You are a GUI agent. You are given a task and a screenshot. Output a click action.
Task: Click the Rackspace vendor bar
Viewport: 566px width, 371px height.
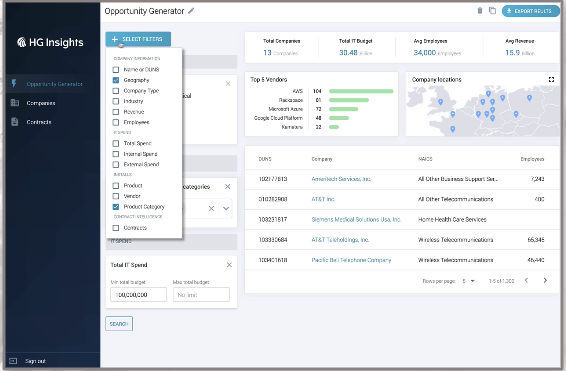[349, 100]
